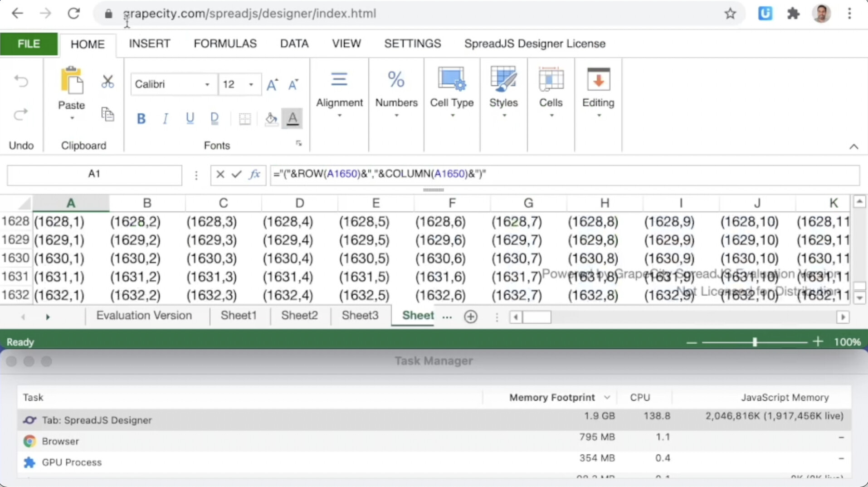868x487 pixels.
Task: Toggle bold formatting
Action: tap(141, 118)
